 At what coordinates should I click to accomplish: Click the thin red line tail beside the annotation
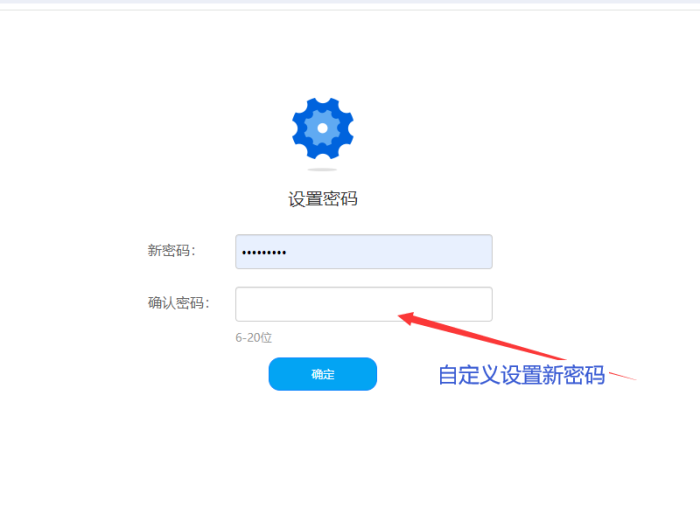point(623,376)
